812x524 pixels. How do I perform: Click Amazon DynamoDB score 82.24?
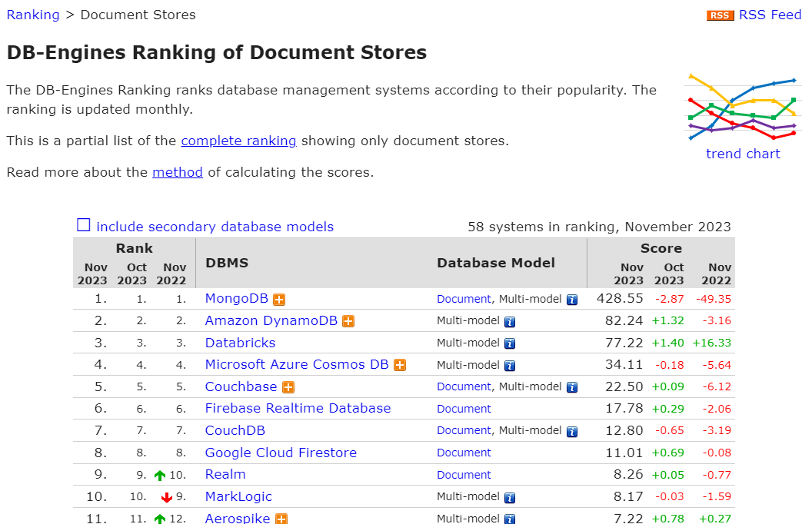coord(624,320)
